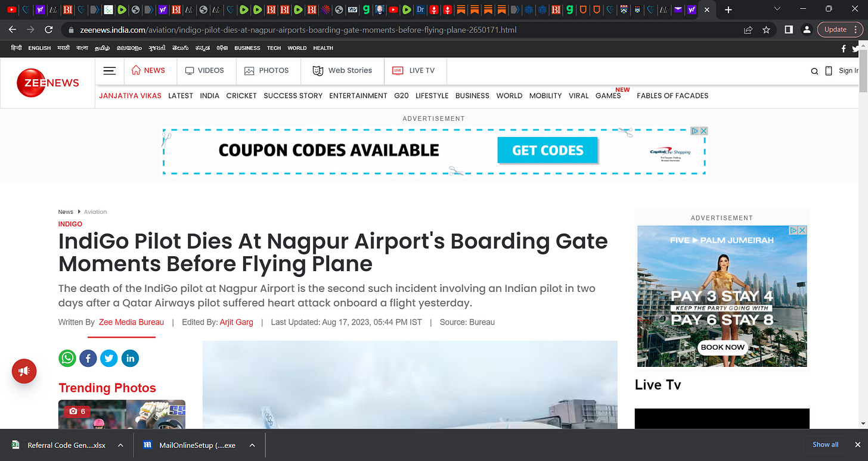
Task: Open the hamburger menu icon
Action: pos(109,70)
